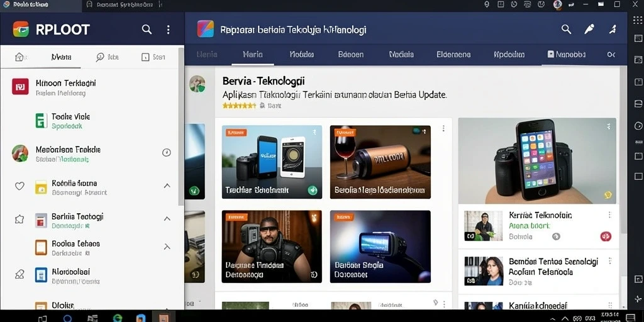Open the green sheet icon 'Teohe Viele'
This screenshot has width=644, height=322.
(42, 120)
